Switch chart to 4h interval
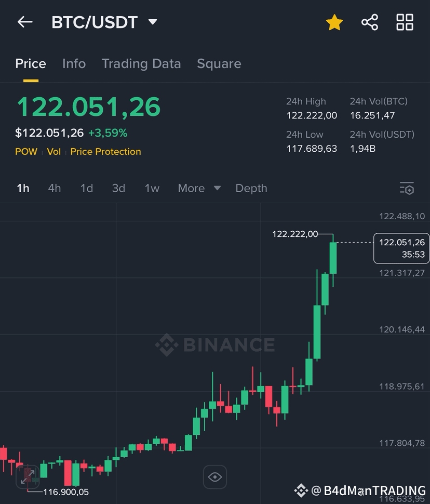 click(55, 189)
